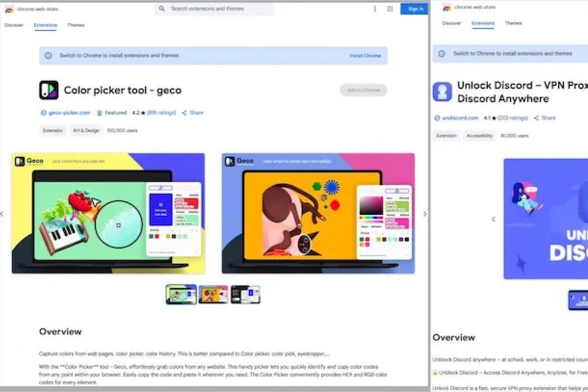Screen dimensions: 588x392
Task: Click the '30,000 users' text
Action: 514,136
